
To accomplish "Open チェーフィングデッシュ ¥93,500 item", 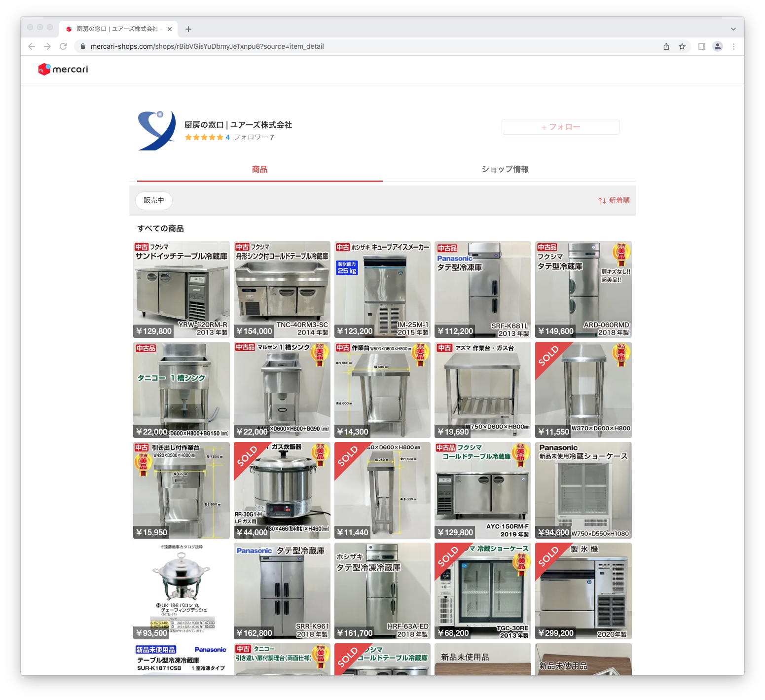I will coord(182,591).
